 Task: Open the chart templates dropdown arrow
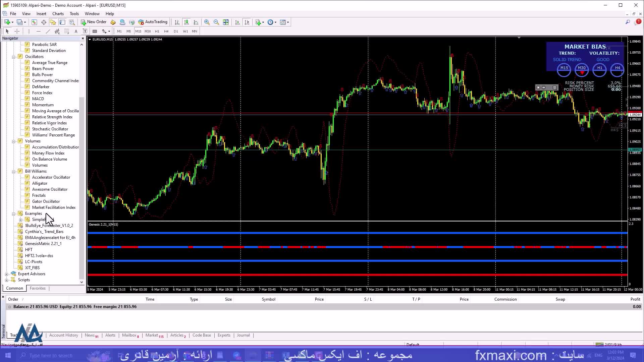288,22
